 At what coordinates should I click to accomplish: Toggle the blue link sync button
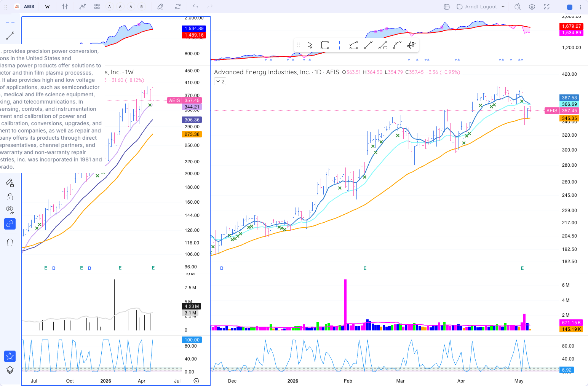10,224
